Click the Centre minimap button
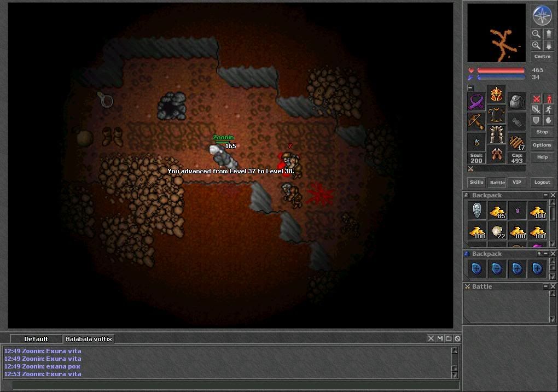Viewport: 558px width, 392px height. tap(542, 56)
